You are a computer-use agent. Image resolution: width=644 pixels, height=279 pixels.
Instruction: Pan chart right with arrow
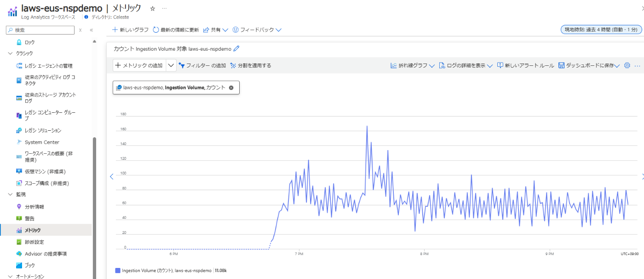tap(643, 176)
